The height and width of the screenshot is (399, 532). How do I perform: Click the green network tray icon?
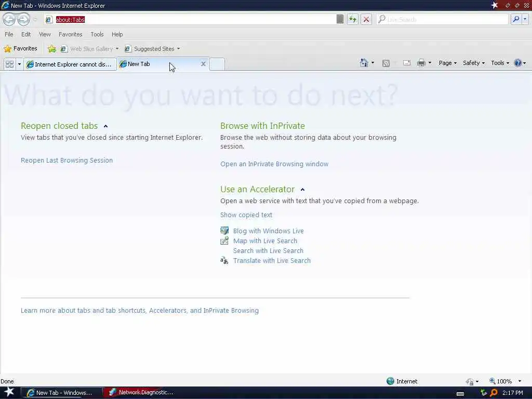click(484, 393)
